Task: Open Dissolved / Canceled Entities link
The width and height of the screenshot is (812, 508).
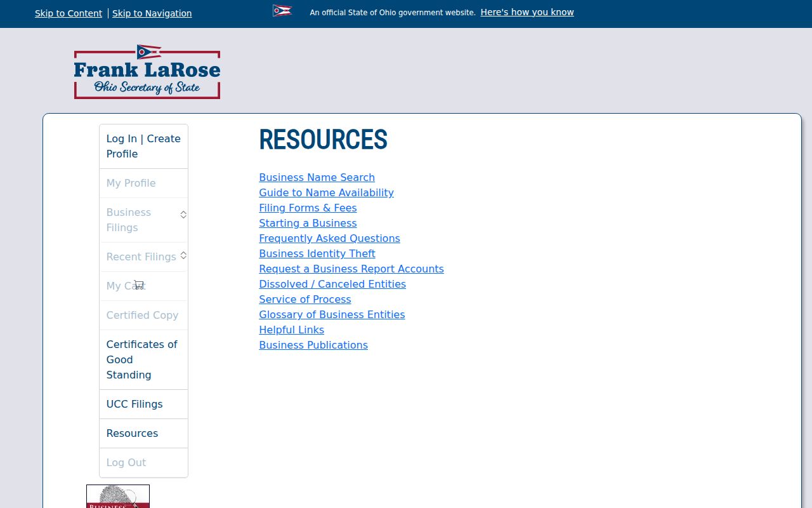Action: tap(332, 284)
